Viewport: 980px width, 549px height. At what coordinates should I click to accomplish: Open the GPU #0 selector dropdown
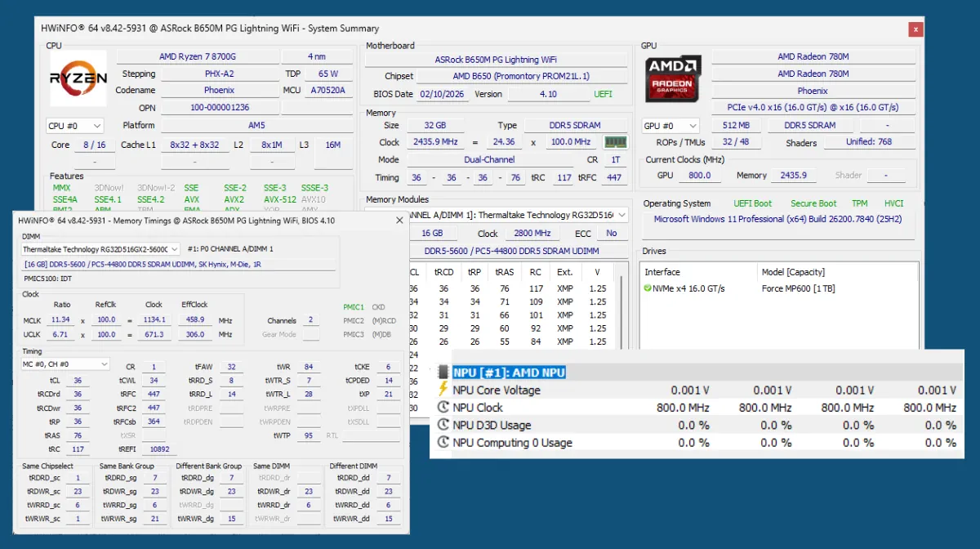tap(671, 126)
